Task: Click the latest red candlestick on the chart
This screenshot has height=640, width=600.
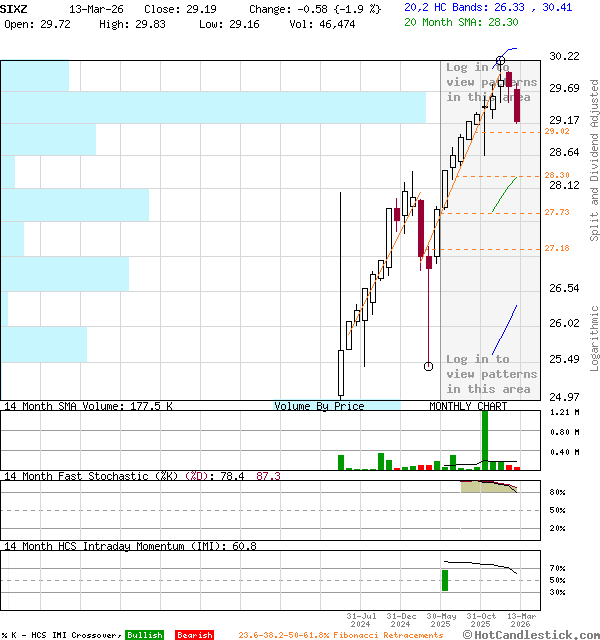Action: coord(517,107)
